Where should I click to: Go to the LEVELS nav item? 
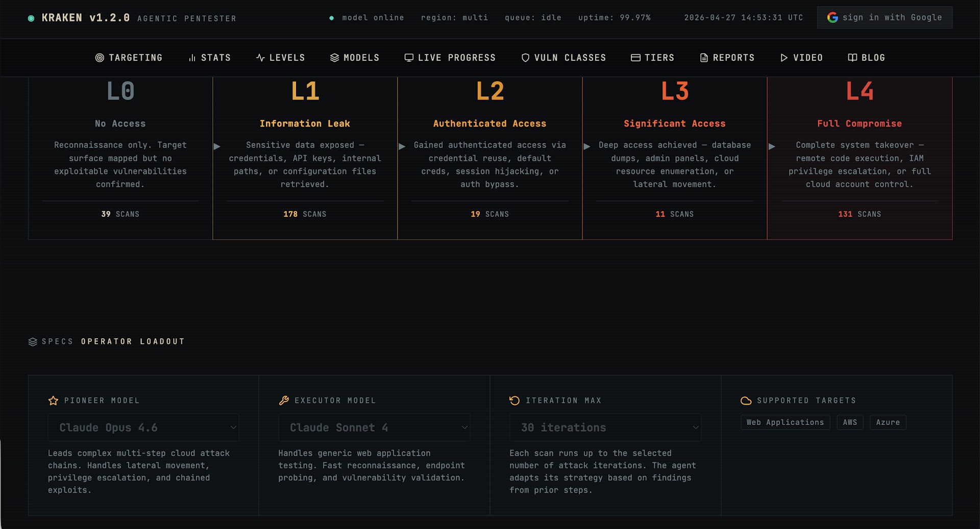click(x=280, y=58)
